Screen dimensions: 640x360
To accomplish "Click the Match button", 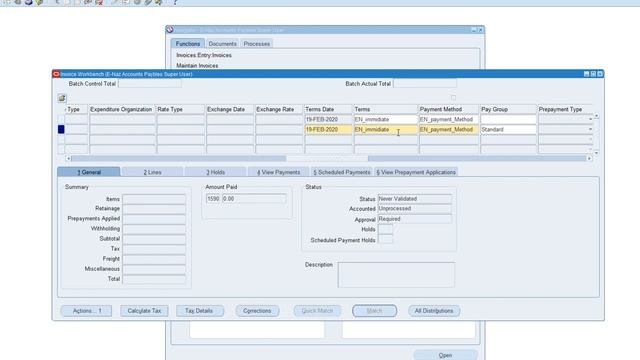I will coord(374,311).
